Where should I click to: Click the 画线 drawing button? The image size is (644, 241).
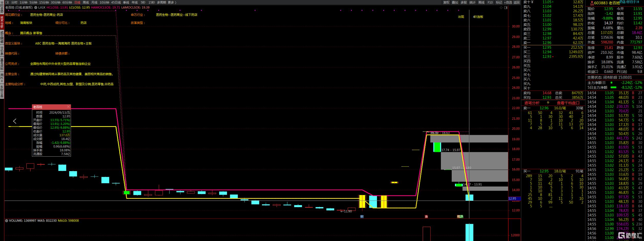(481, 2)
